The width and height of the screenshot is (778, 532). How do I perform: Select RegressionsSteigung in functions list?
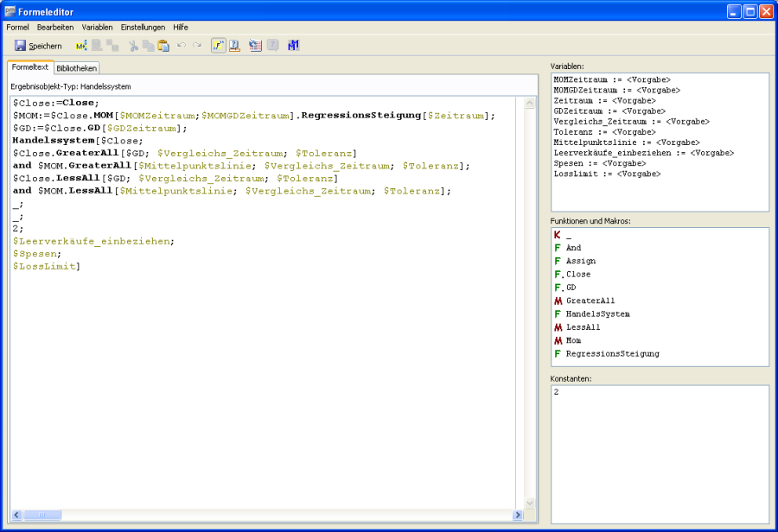tap(612, 354)
